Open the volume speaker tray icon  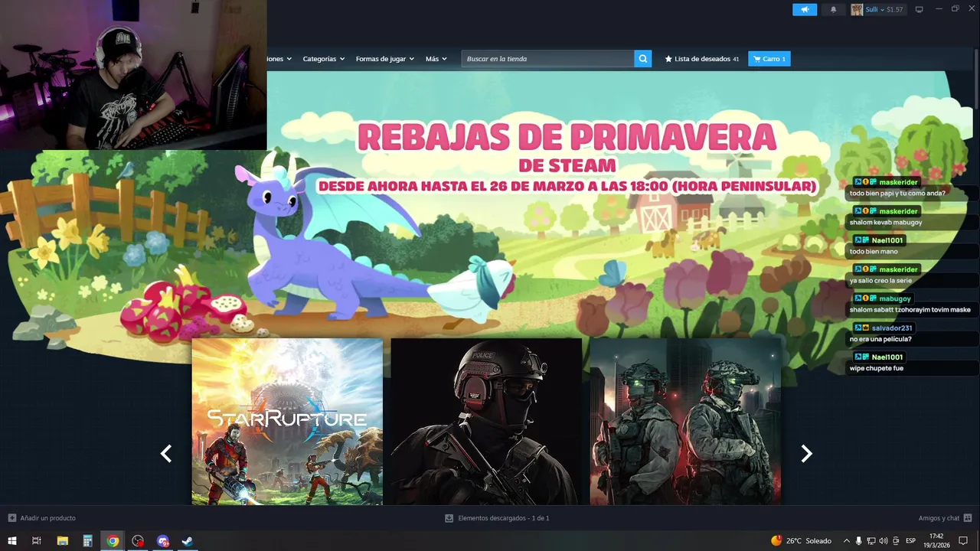(x=884, y=541)
